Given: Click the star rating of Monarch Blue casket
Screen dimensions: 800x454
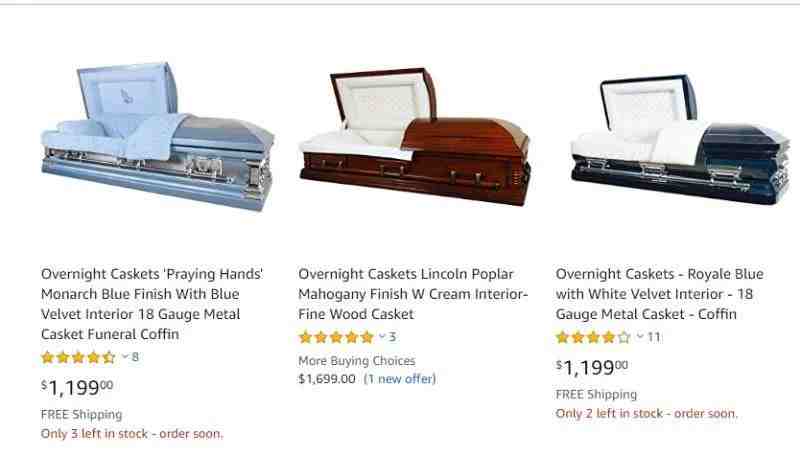Looking at the screenshot, I should click(78, 357).
